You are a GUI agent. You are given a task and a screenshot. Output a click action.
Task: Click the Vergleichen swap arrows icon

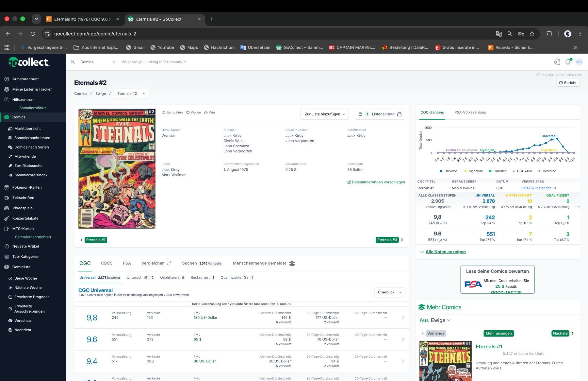(169, 263)
